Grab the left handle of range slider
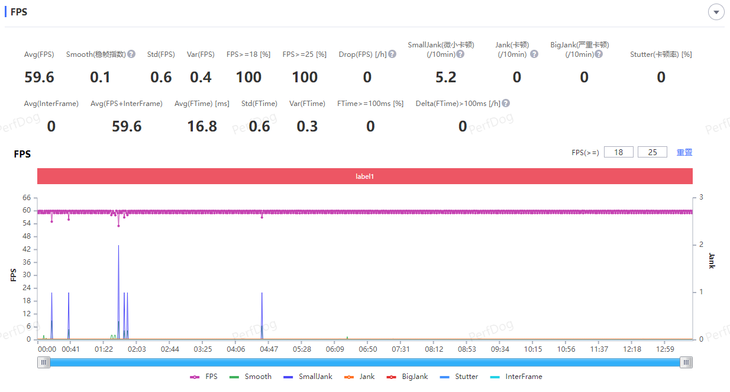Image resolution: width=730 pixels, height=392 pixels. pyautogui.click(x=43, y=362)
